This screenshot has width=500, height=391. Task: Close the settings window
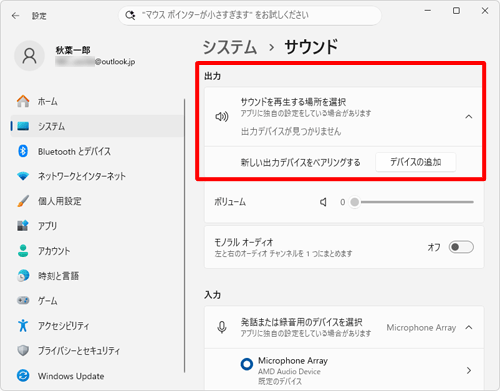pyautogui.click(x=485, y=11)
